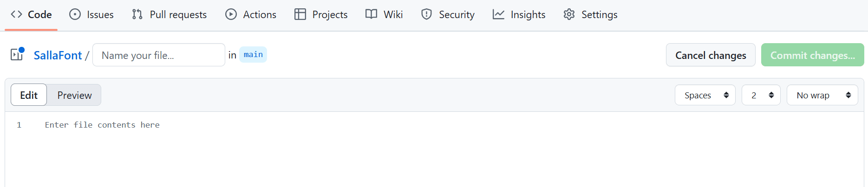Expand the file tree side panel icon

click(x=17, y=54)
